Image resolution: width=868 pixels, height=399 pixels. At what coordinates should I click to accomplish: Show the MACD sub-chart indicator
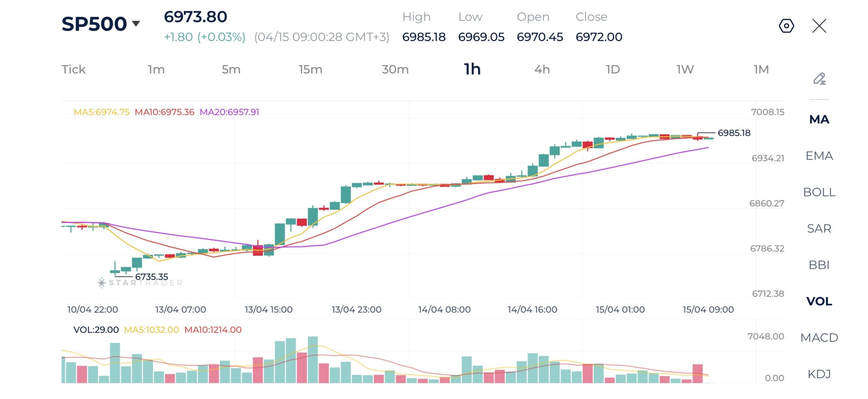(819, 338)
